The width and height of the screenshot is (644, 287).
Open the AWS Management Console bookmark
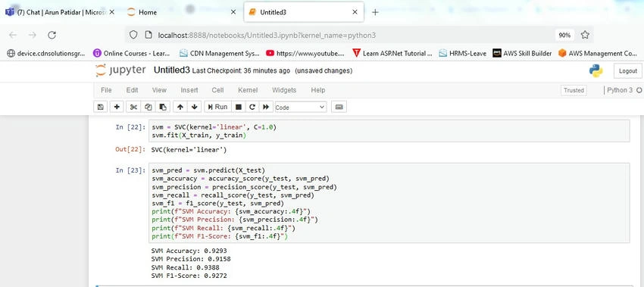click(x=598, y=53)
